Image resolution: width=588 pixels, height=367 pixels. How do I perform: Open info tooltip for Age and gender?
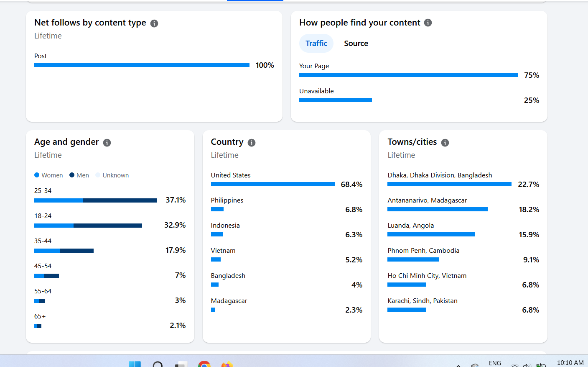107,143
